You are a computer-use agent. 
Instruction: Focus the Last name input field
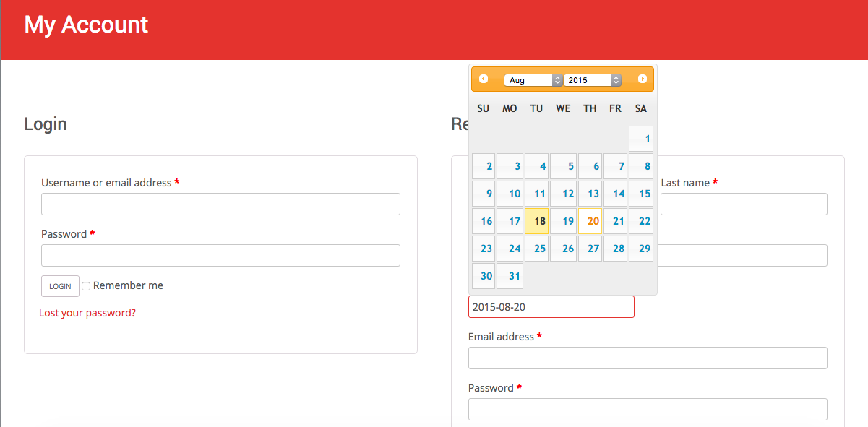(743, 204)
